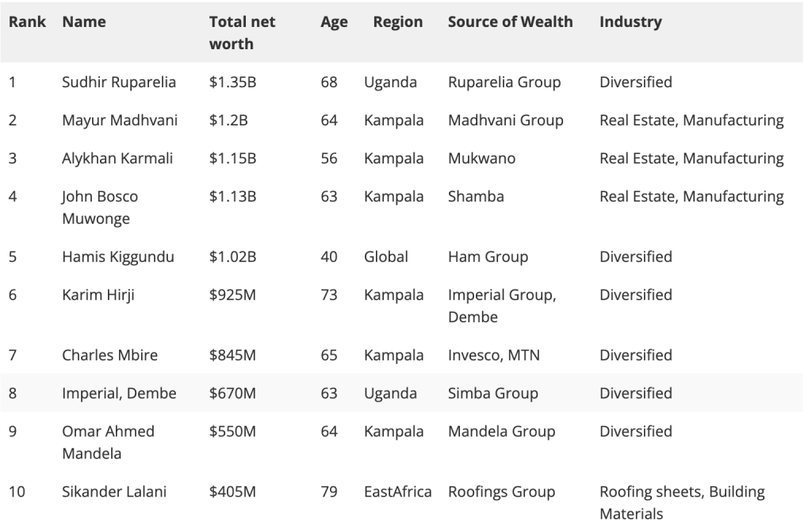812x526 pixels.
Task: Click the Source of Wealth header
Action: click(x=510, y=22)
